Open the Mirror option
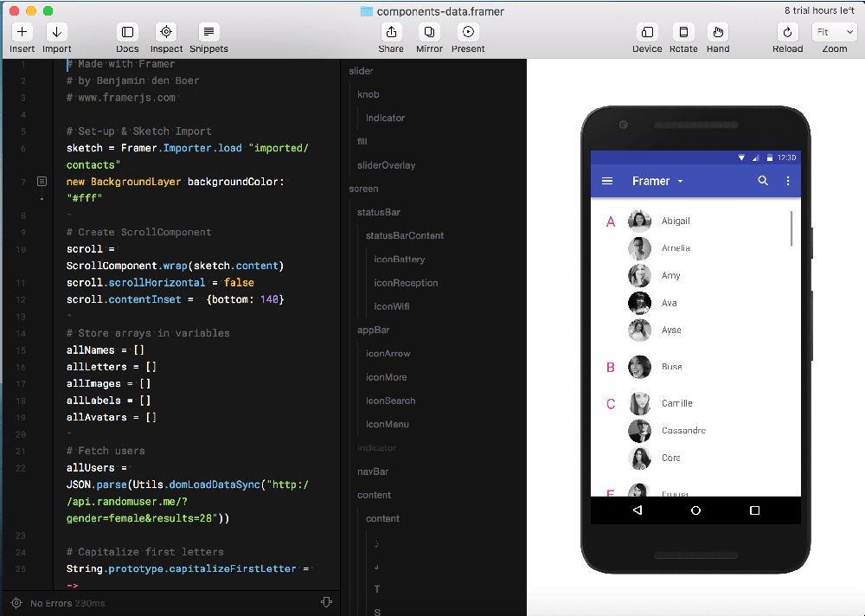 click(429, 32)
